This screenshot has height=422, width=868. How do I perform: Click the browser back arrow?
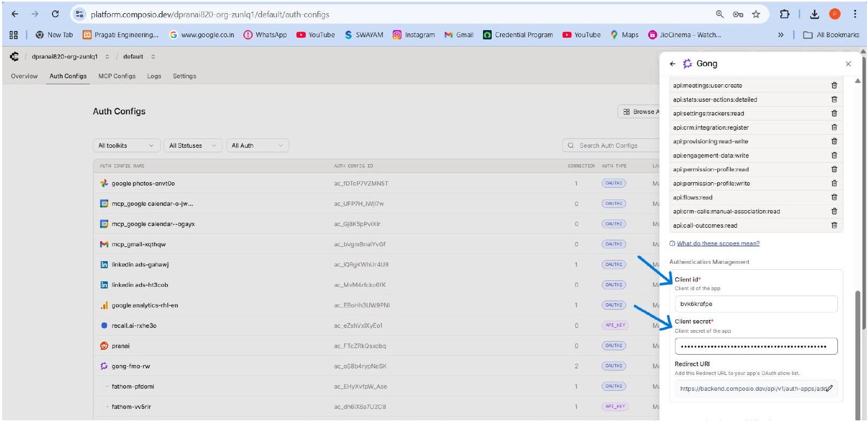15,14
